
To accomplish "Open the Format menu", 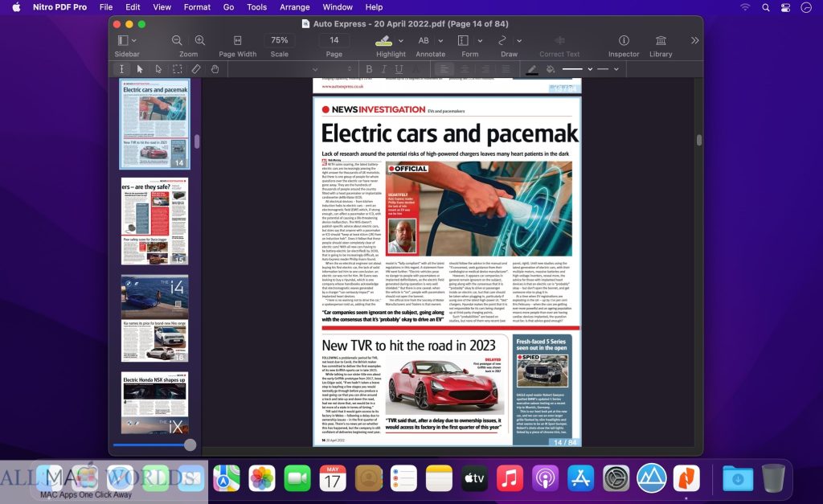I will click(x=197, y=7).
